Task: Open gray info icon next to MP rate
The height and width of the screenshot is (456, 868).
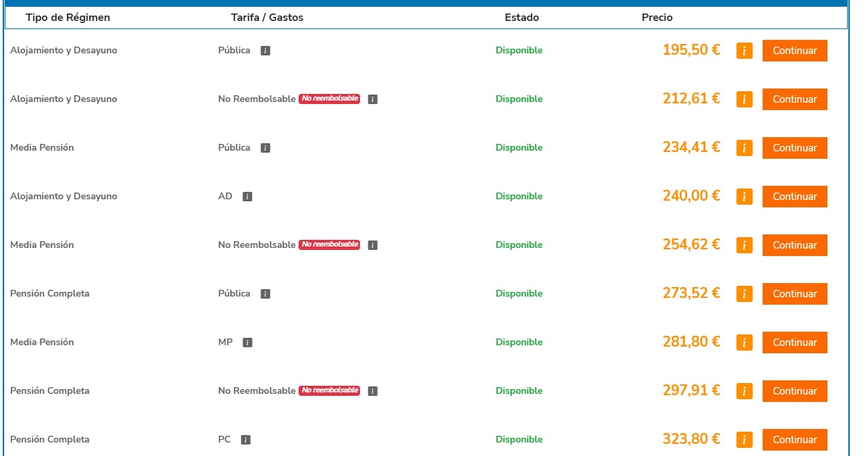Action: coord(247,343)
